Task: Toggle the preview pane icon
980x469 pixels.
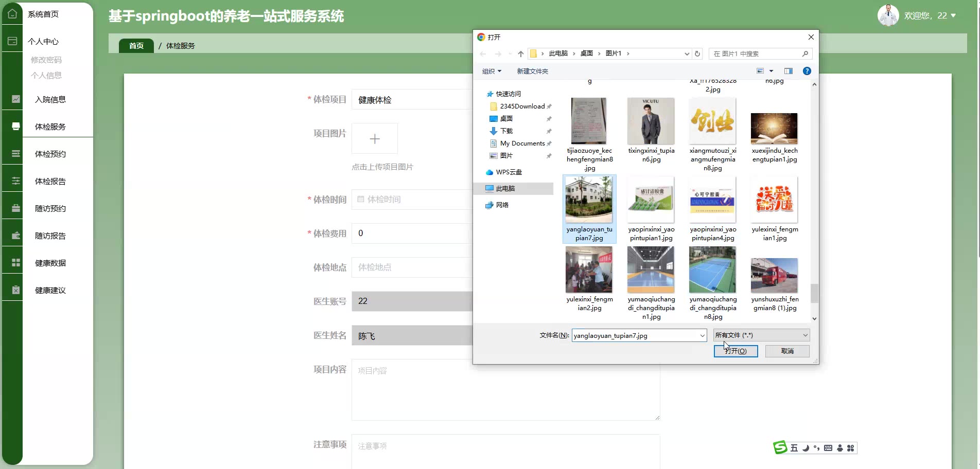Action: click(x=788, y=71)
